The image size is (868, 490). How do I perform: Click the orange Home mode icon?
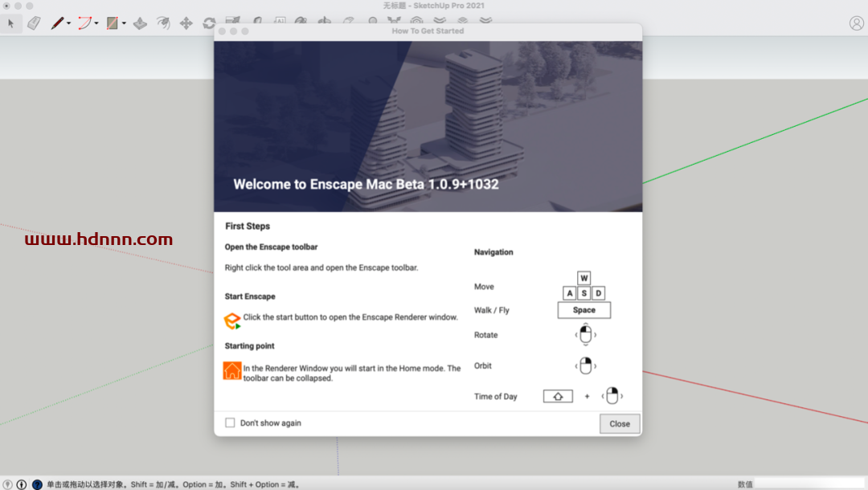click(232, 370)
